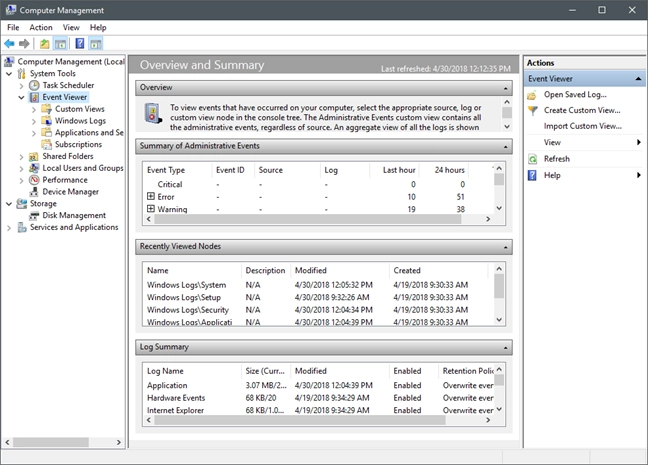Toggle the Show/Hide Action Pane icon
The image size is (648, 465).
[96, 43]
